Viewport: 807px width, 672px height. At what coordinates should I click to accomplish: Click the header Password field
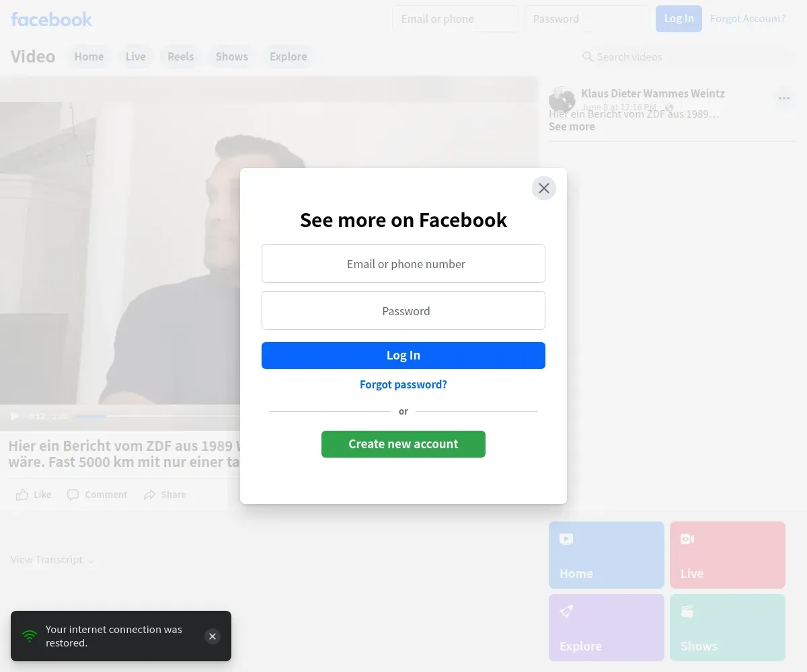[587, 19]
